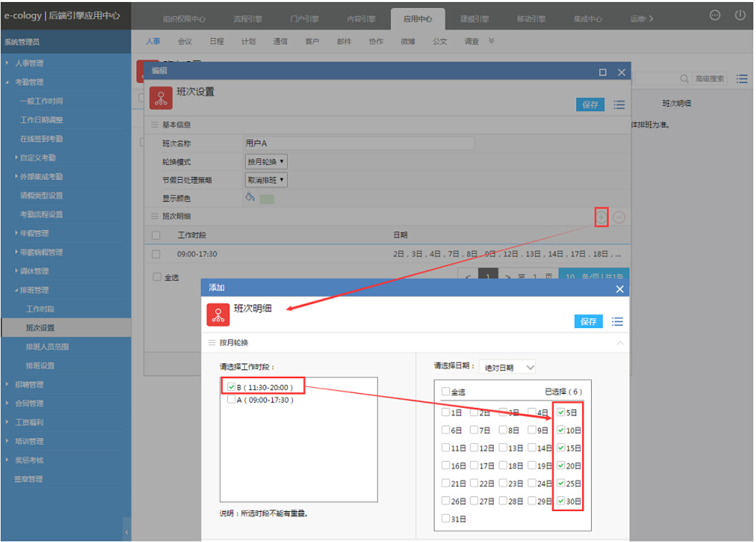The width and height of the screenshot is (756, 542).
Task: Click the paint bucket icon beside 显示颜色
Action: click(250, 197)
